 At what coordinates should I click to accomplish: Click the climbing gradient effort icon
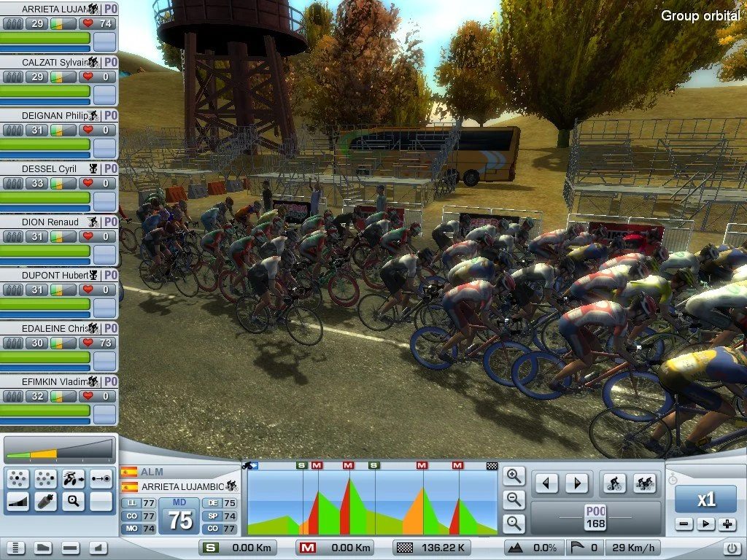point(18,502)
